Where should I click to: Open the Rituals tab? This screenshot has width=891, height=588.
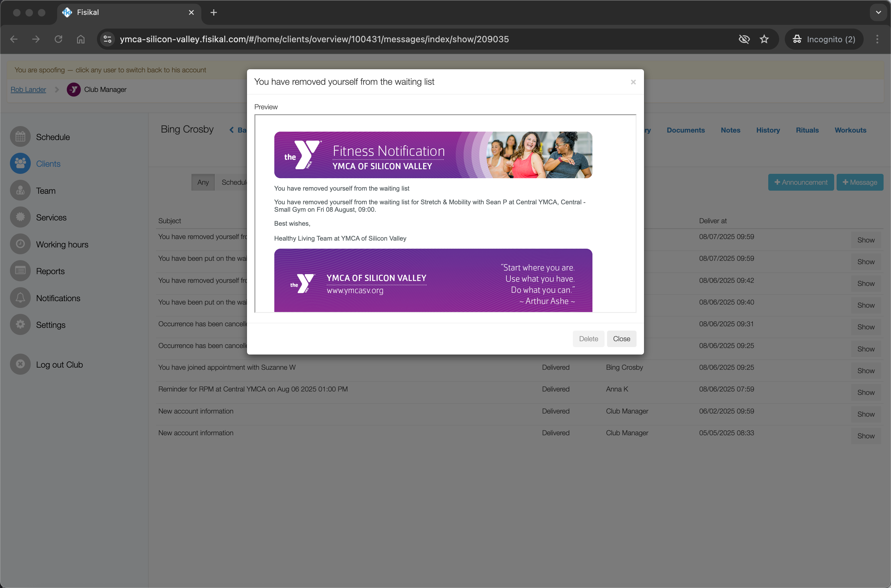coord(807,130)
